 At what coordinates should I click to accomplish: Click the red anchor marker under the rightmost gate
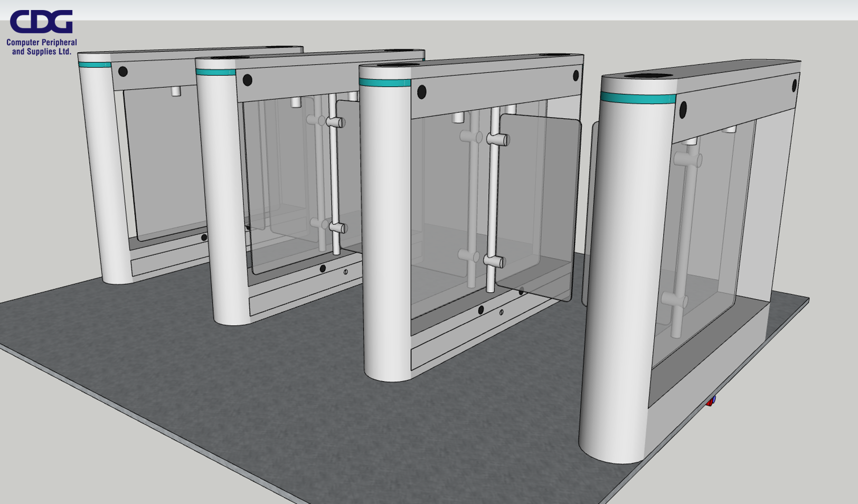[710, 403]
